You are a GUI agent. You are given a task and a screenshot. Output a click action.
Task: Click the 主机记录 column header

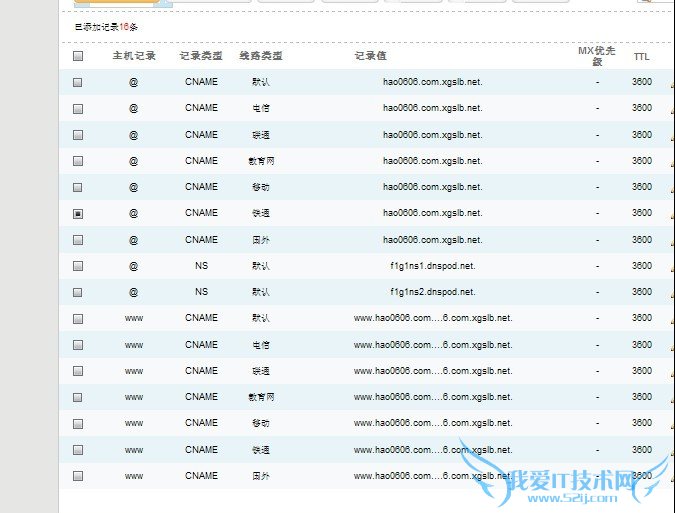click(x=134, y=57)
